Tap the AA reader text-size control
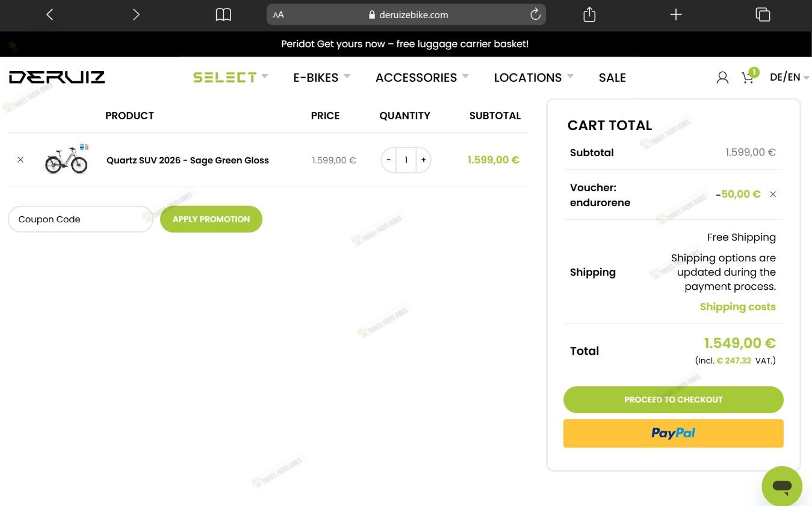This screenshot has width=812, height=506. point(278,15)
